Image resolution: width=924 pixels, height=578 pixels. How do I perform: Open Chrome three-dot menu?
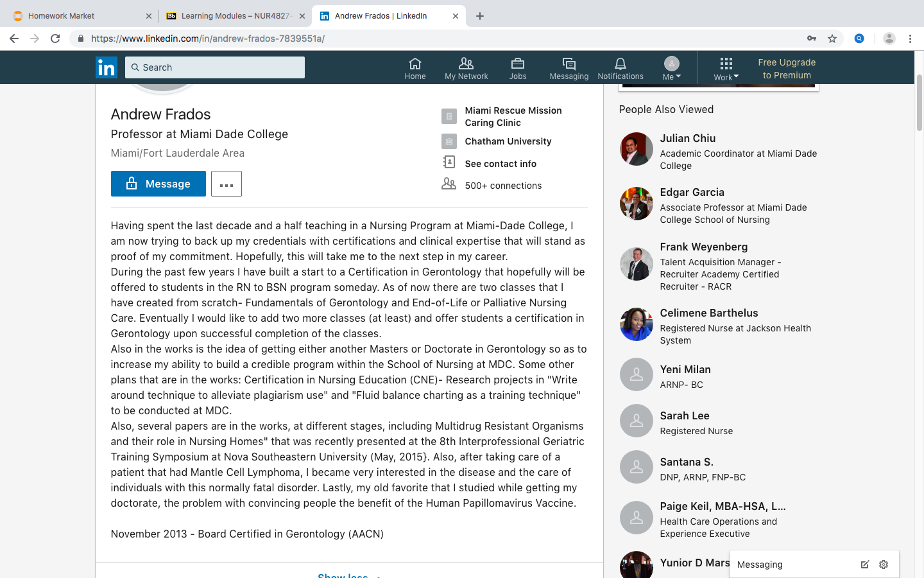point(910,39)
